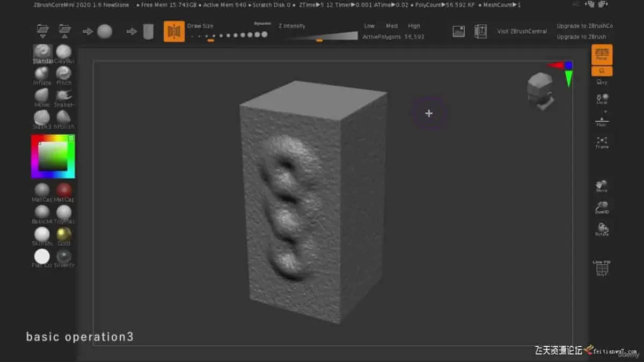This screenshot has width=644, height=362.
Task: Choose the SilverFoil material
Action: tap(64, 258)
